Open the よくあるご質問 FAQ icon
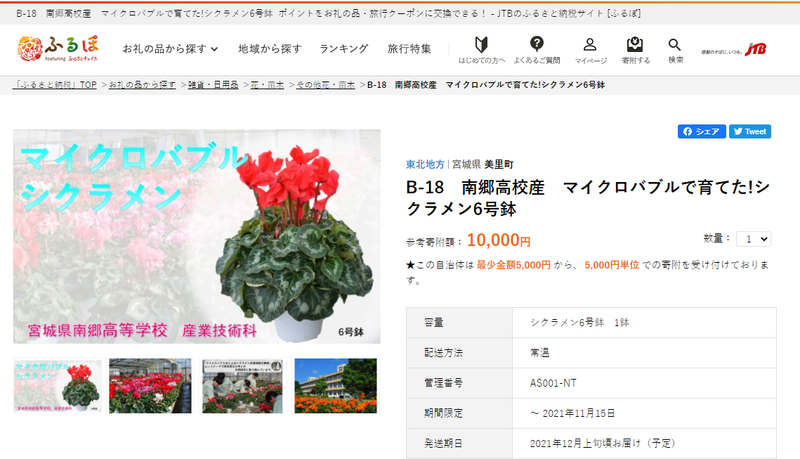The height and width of the screenshot is (459, 800). [536, 50]
